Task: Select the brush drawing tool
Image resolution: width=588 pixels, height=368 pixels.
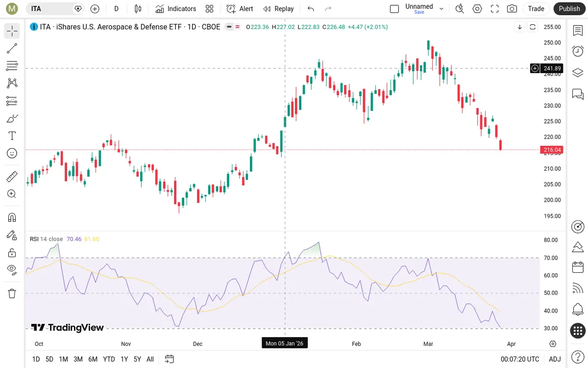Action: [x=12, y=118]
